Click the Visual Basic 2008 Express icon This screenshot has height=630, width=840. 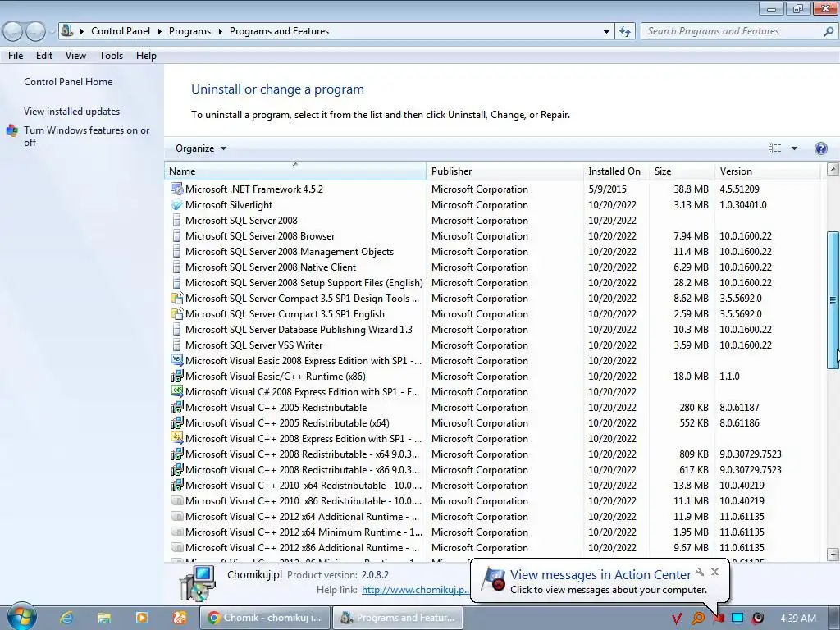pos(176,361)
